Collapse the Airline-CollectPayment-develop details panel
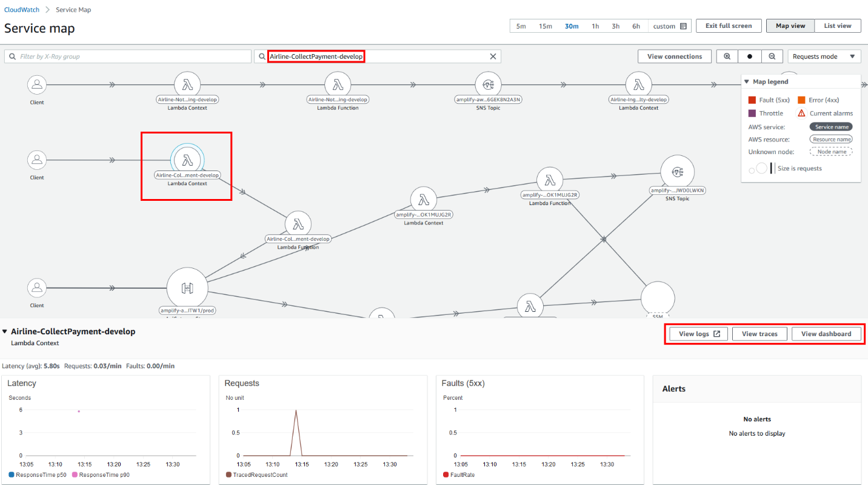Viewport: 868px width, 486px height. (x=5, y=331)
